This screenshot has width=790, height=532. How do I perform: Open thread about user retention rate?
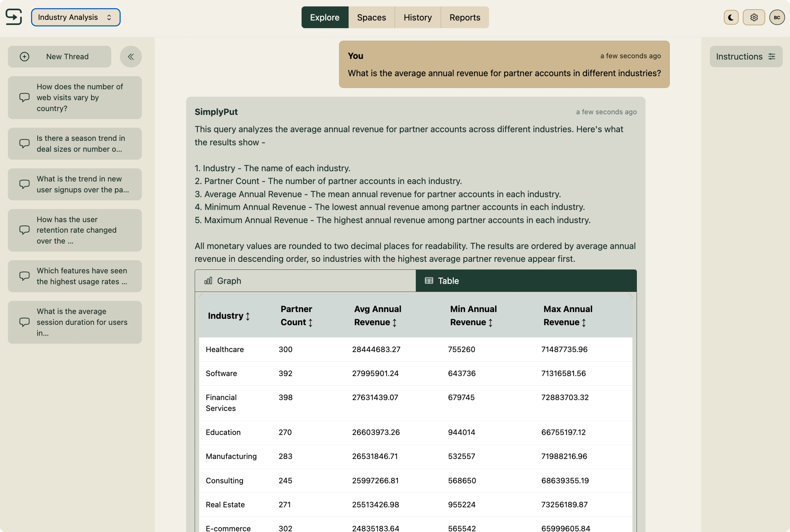(x=75, y=230)
